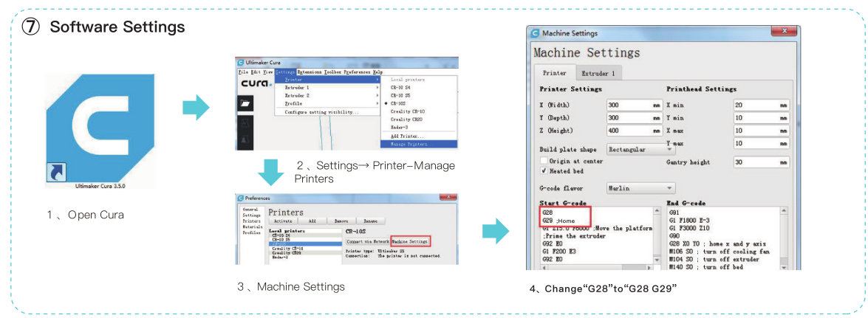Click the X (Width) input field
Viewport: 868px width, 318px height.
pos(633,106)
